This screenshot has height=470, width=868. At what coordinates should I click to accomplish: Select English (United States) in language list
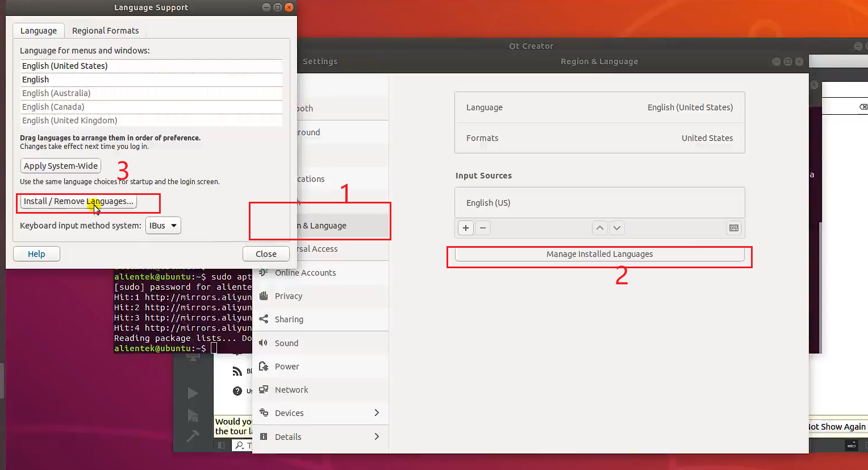coord(152,66)
